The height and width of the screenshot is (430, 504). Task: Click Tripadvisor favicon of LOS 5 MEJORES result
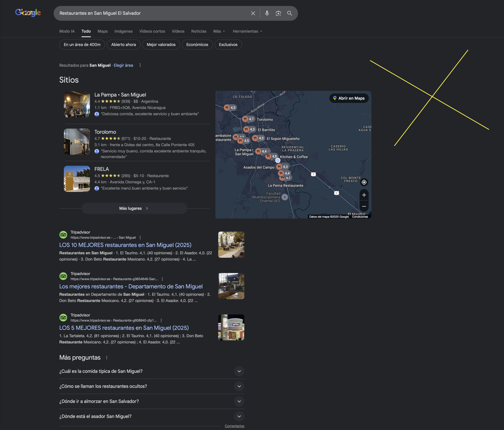tap(63, 317)
